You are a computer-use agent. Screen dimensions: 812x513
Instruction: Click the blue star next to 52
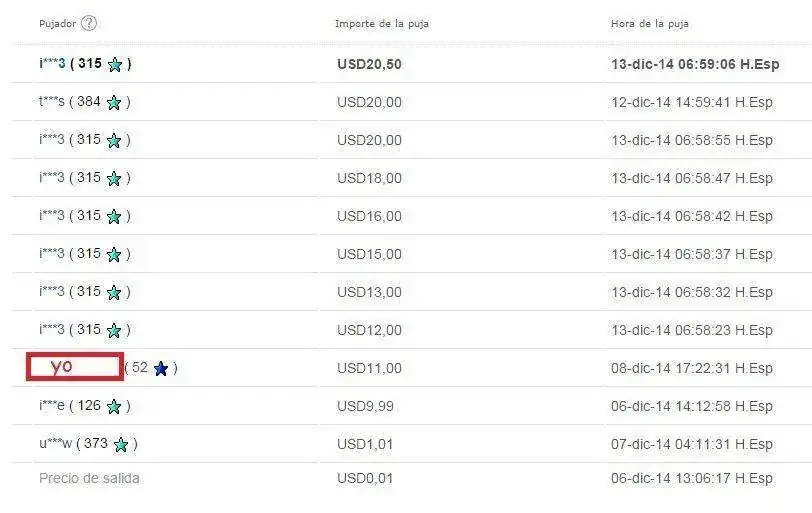point(161,368)
